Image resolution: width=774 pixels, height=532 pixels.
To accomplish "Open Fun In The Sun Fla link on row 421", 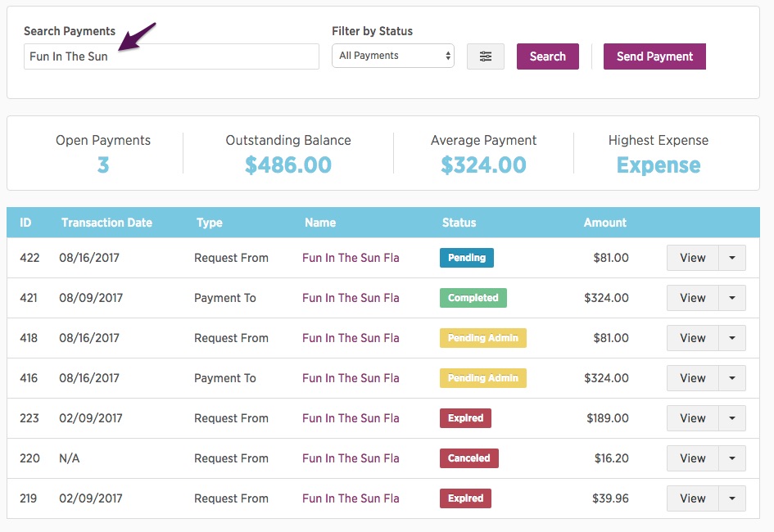I will coord(351,298).
